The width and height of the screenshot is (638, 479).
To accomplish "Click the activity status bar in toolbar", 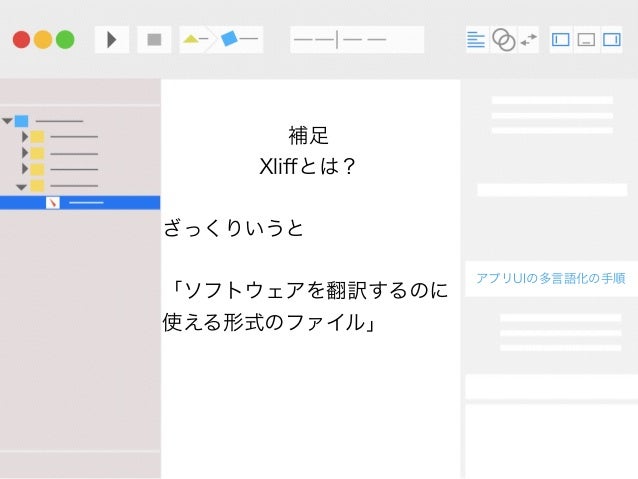I will [357, 39].
